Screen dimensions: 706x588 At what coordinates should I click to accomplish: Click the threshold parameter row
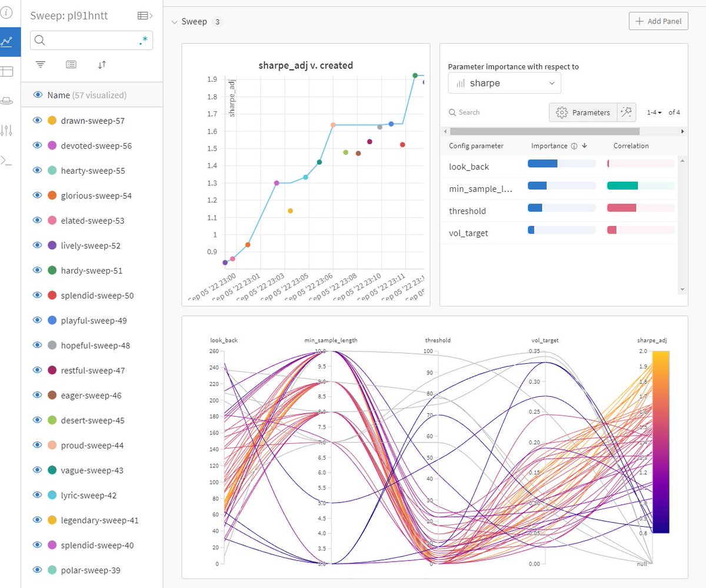tap(560, 211)
